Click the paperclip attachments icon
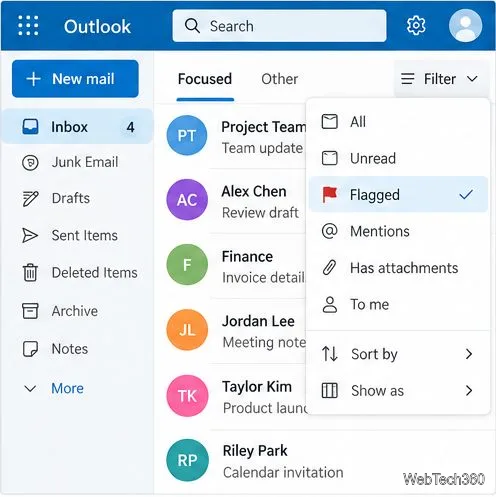496x497 pixels. point(329,268)
